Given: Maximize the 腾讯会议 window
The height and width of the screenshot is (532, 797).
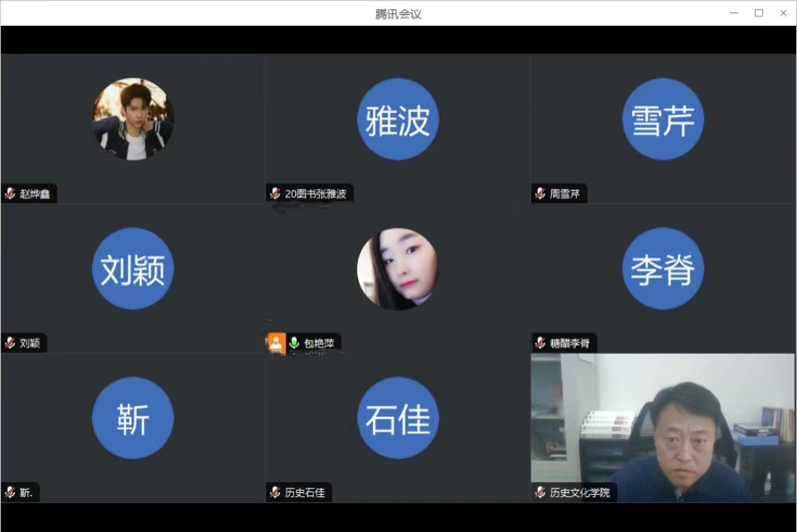Looking at the screenshot, I should [x=759, y=13].
